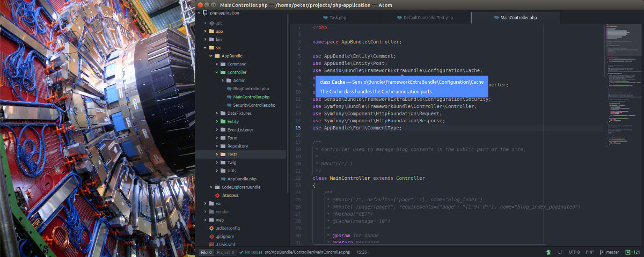The image size is (644, 257).
Task: Click the green No Issues checkmark icon
Action: (241, 252)
